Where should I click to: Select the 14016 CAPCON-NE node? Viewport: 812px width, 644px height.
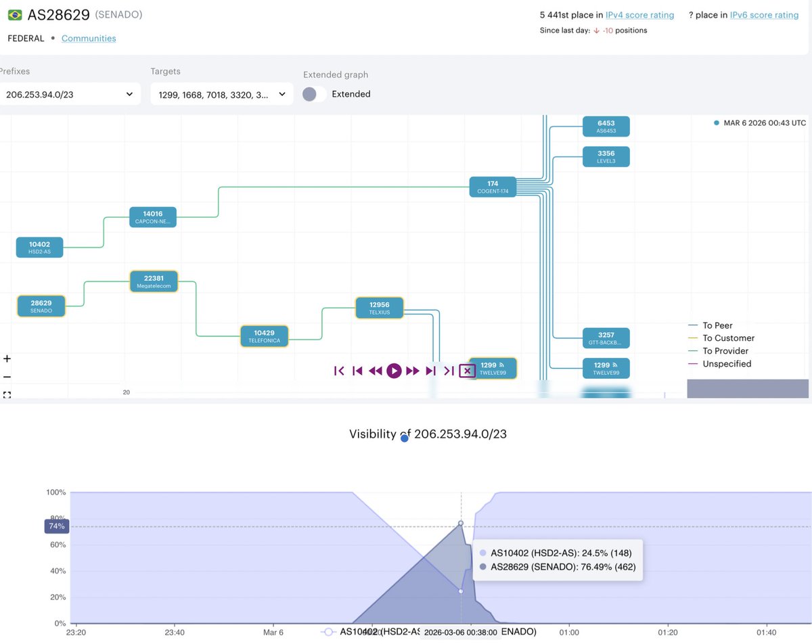pos(153,217)
